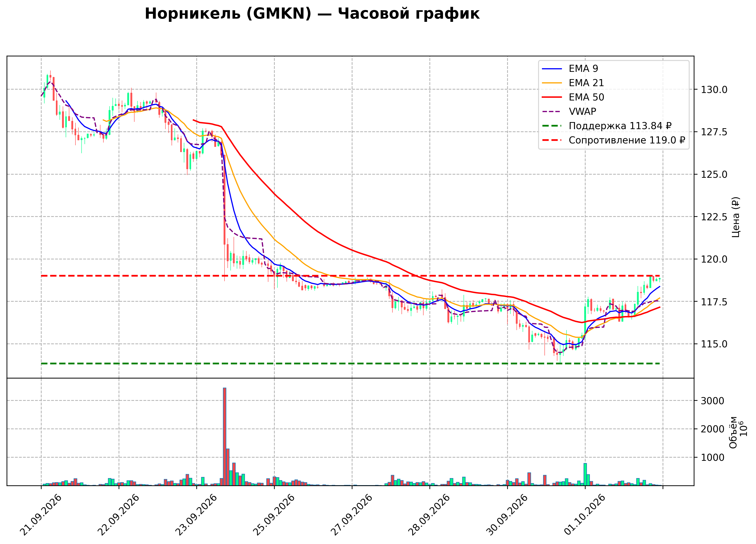Click the 'Цена (₽)' axis label
756x544 pixels.
tap(736, 217)
